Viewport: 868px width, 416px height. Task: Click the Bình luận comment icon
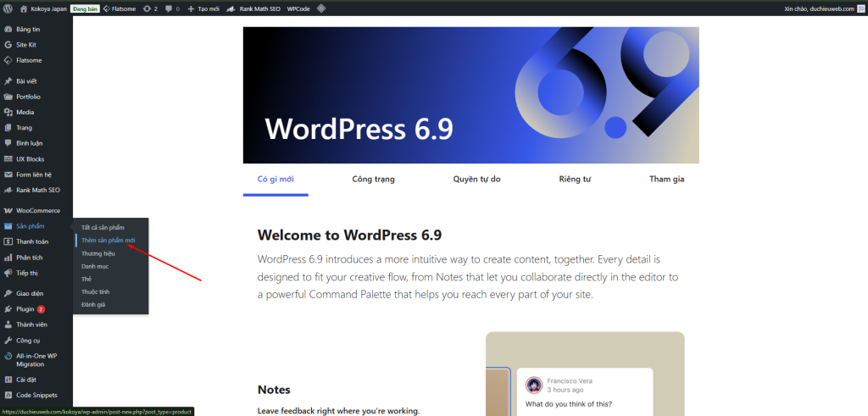click(8, 143)
